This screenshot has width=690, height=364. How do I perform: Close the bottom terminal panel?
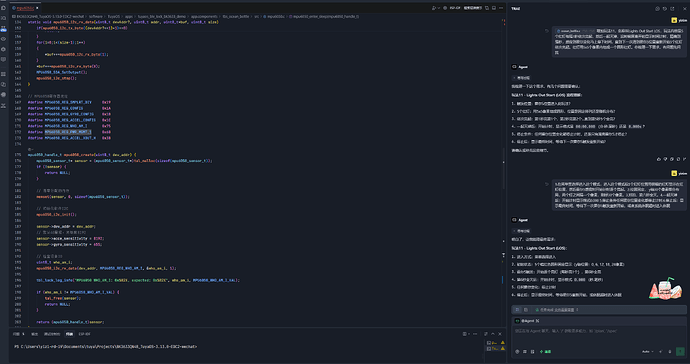tap(500, 334)
